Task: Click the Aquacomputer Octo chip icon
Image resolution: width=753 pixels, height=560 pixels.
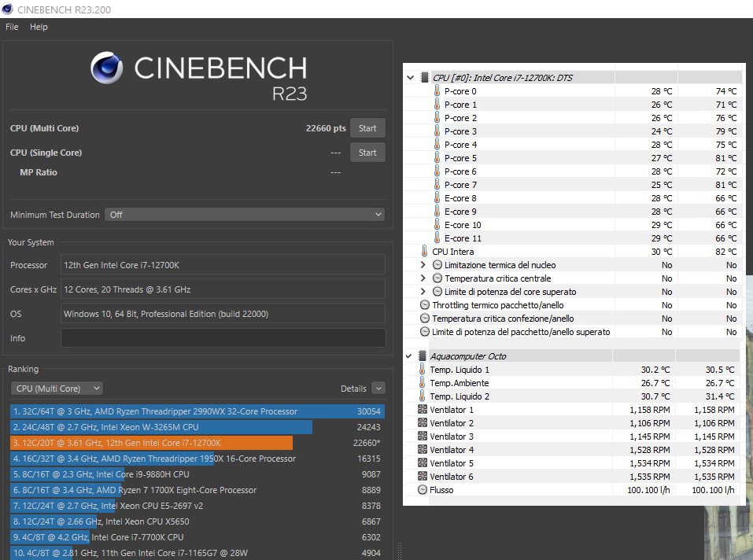Action: tap(423, 356)
